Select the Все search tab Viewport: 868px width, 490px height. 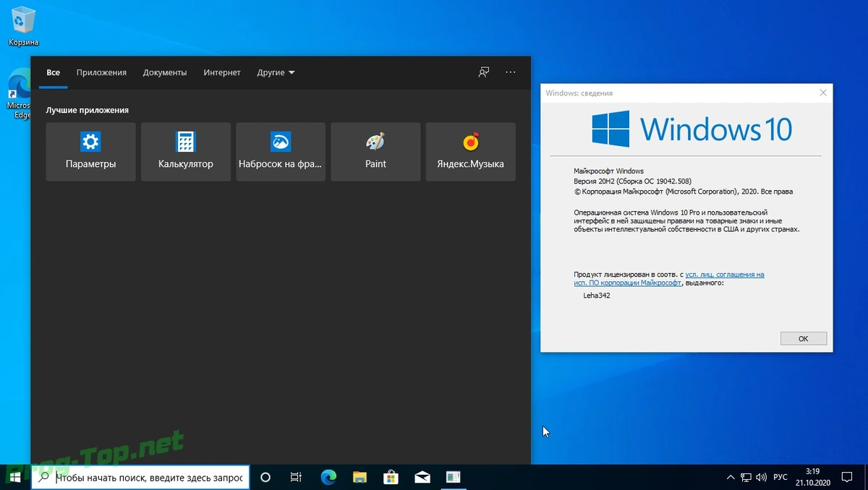(x=53, y=72)
